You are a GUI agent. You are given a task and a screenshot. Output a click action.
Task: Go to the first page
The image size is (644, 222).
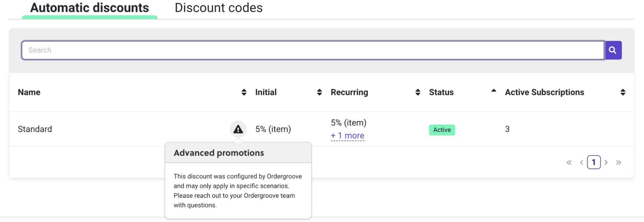click(569, 162)
